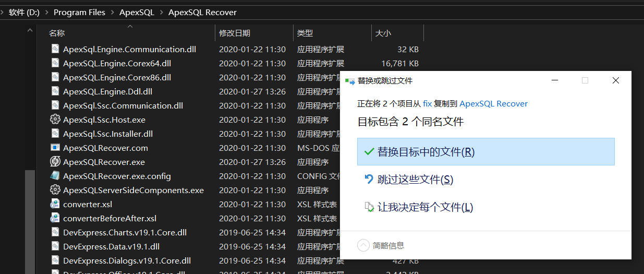This screenshot has width=644, height=274.
Task: Select file ApexSql.Engine.Communication.dll
Action: click(129, 50)
